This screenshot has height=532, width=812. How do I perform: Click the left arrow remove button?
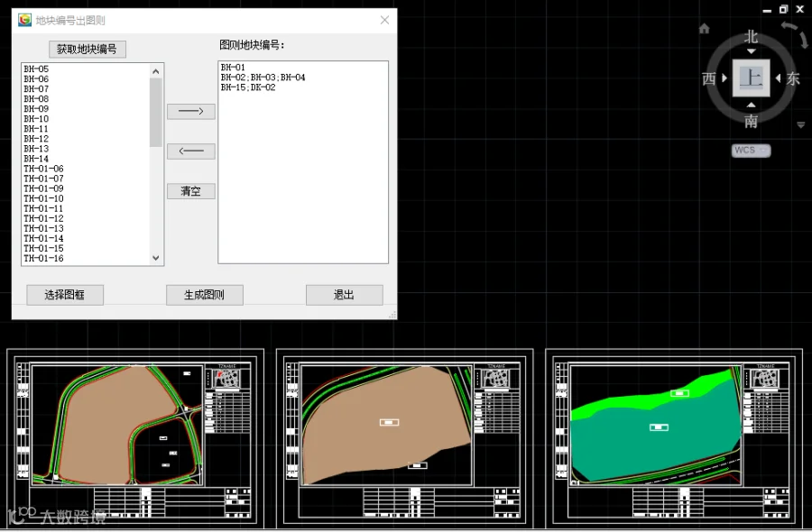pos(191,151)
